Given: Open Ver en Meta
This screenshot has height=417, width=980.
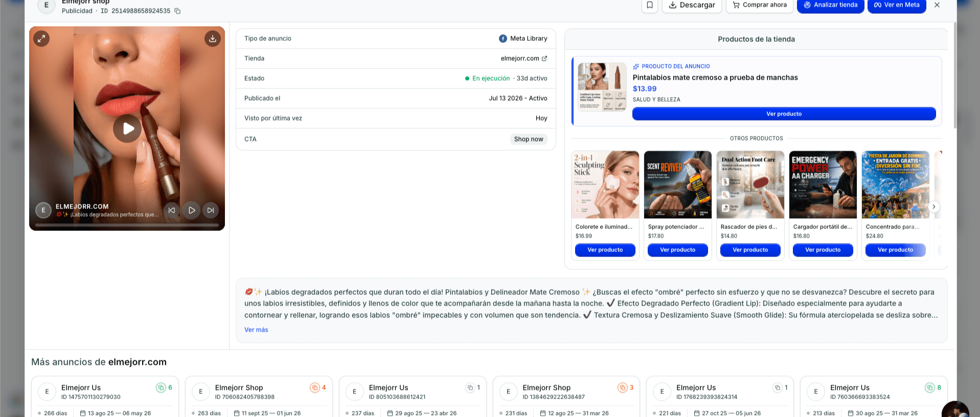Looking at the screenshot, I should pos(897,5).
